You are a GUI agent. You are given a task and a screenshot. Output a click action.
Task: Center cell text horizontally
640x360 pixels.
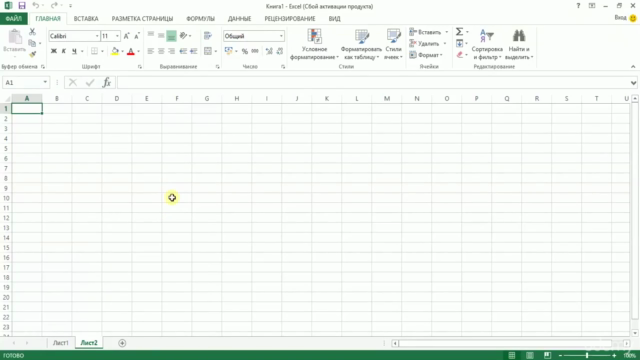point(161,51)
